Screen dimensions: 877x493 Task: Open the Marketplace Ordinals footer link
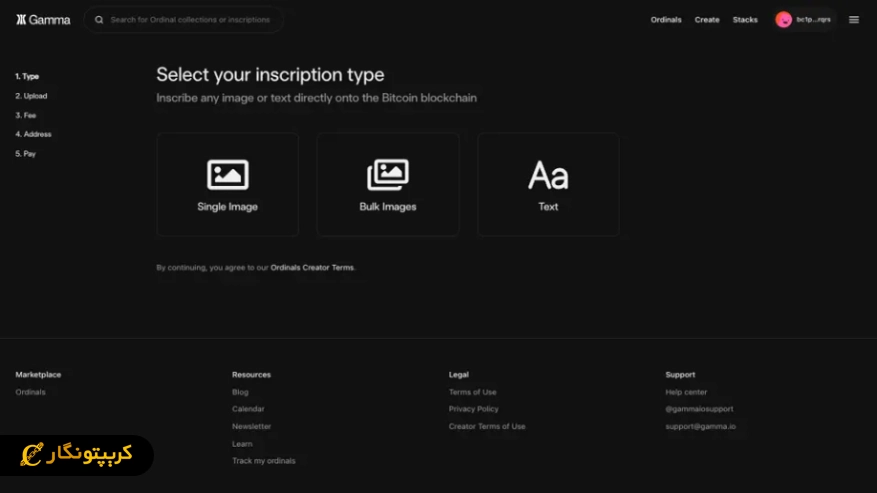point(31,392)
